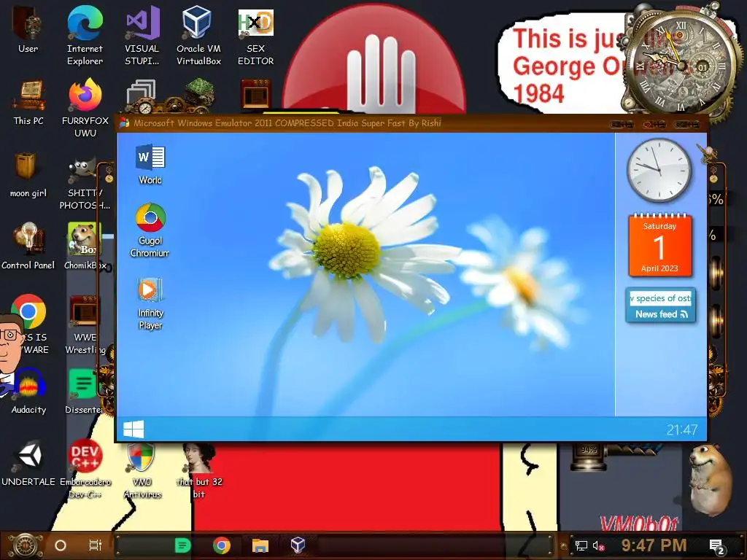The width and height of the screenshot is (747, 560).
Task: Open notification center tray icon
Action: tap(717, 546)
